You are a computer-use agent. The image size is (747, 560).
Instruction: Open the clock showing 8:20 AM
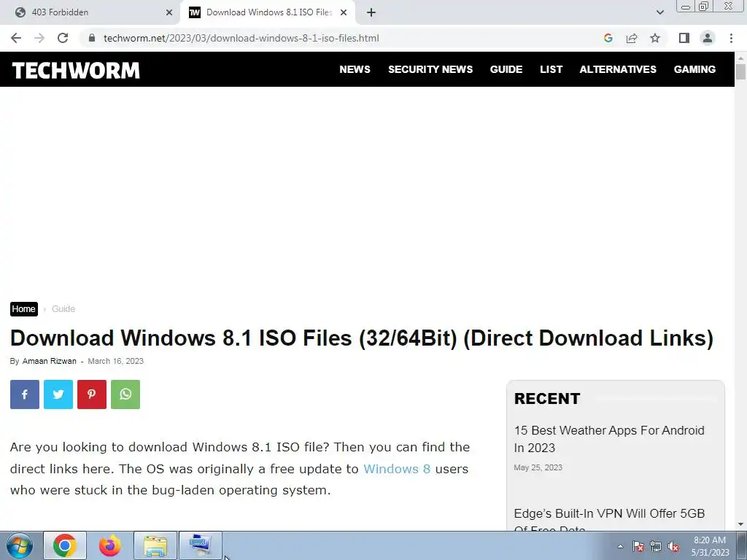point(711,546)
